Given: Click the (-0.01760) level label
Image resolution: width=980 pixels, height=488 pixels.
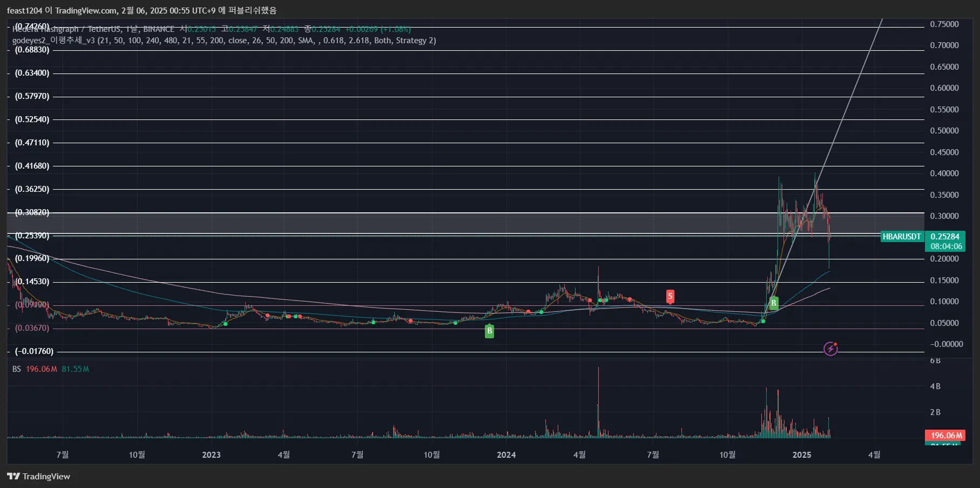Looking at the screenshot, I should tap(34, 351).
